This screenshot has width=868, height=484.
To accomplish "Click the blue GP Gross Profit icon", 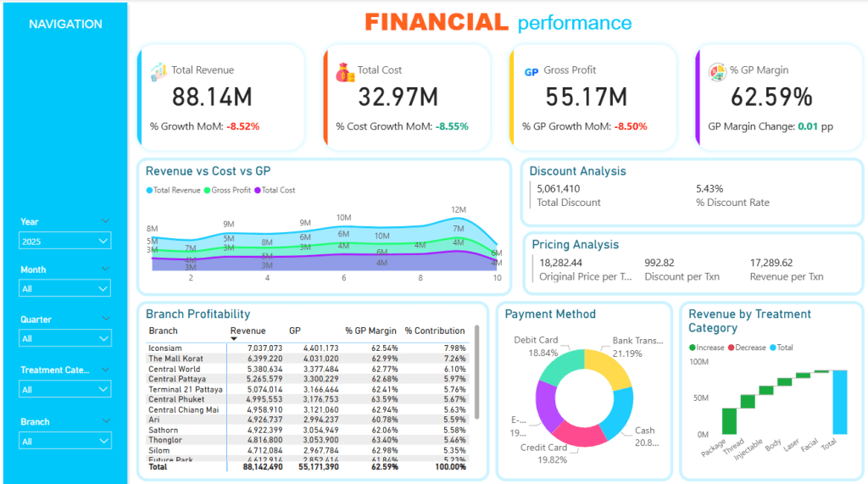I will (531, 72).
